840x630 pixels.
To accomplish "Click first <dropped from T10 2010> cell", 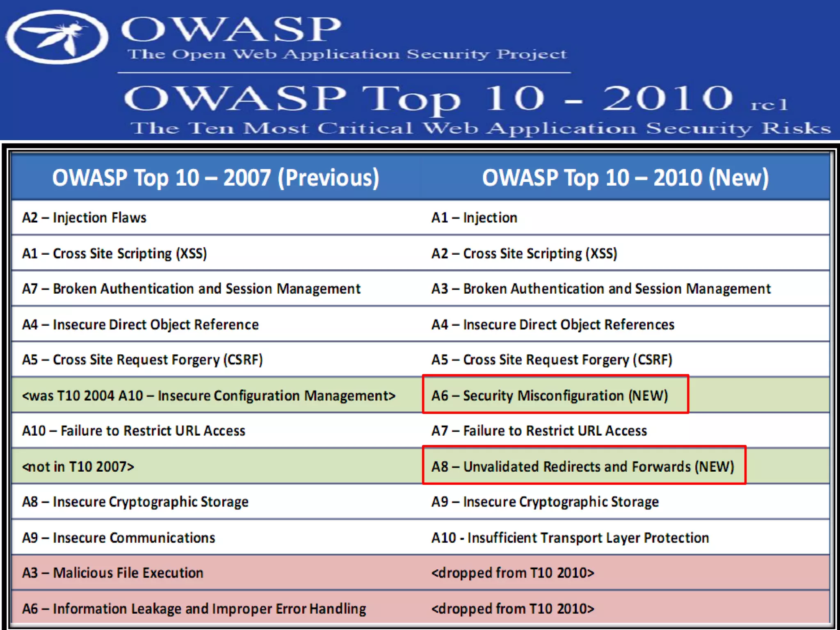I will [x=513, y=573].
